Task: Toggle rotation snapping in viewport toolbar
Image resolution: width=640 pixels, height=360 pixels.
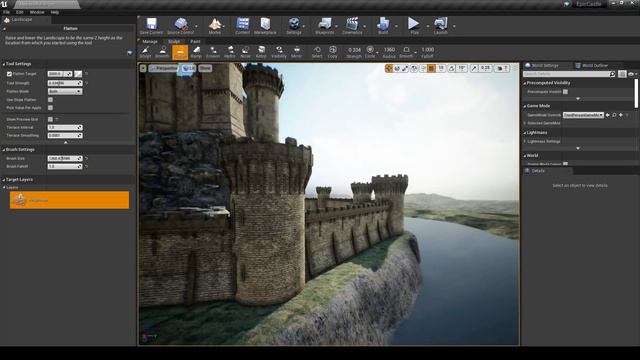Action: tap(451, 69)
